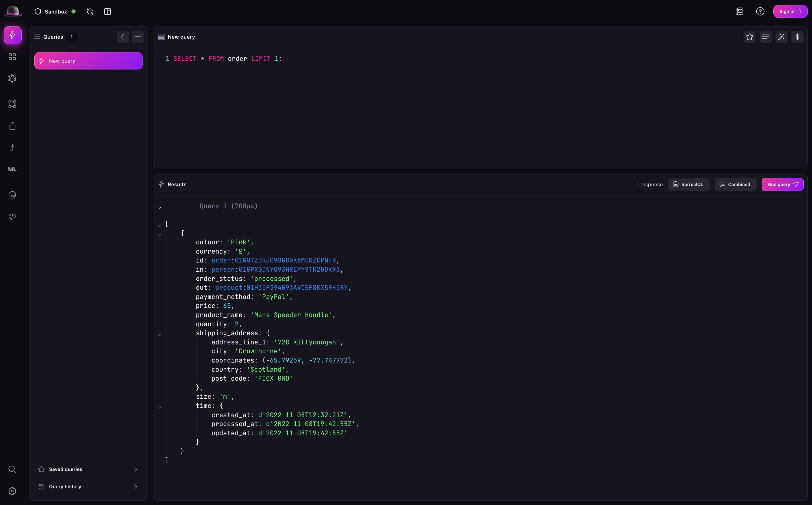Save query with the star icon
The height and width of the screenshot is (505, 812).
pyautogui.click(x=750, y=37)
